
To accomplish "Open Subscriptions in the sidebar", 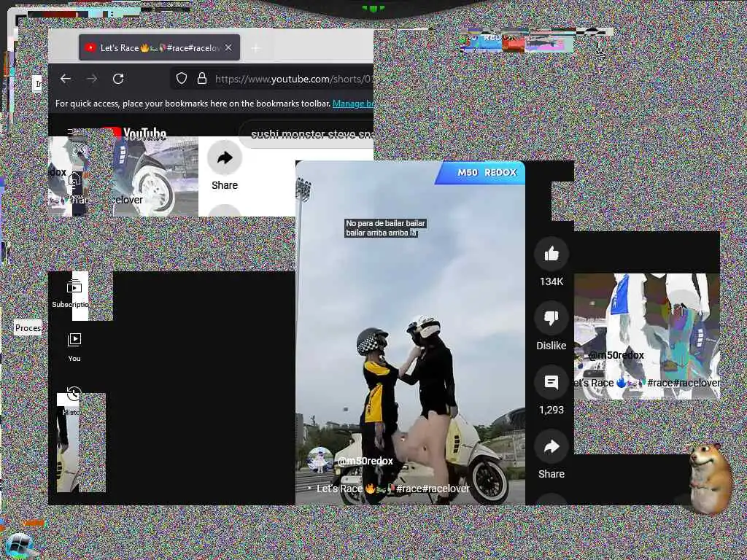I will 71,293.
